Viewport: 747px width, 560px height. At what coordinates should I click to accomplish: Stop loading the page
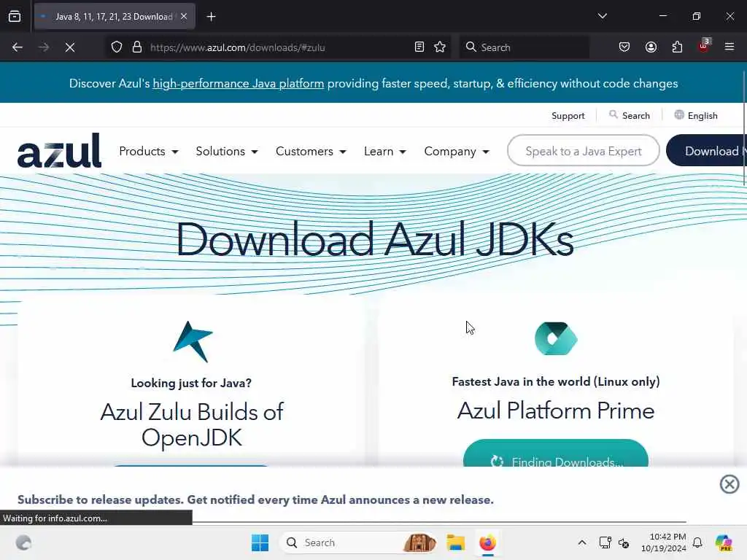pyautogui.click(x=70, y=47)
